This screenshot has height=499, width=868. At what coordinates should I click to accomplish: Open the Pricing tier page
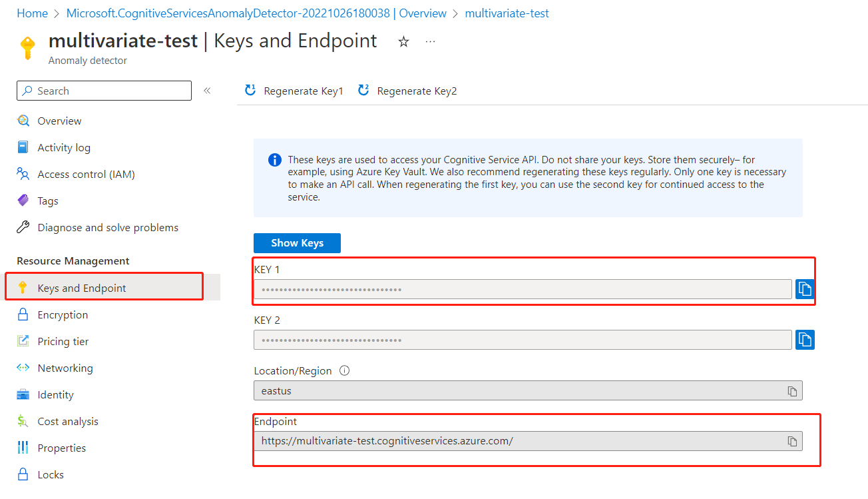[x=63, y=342]
